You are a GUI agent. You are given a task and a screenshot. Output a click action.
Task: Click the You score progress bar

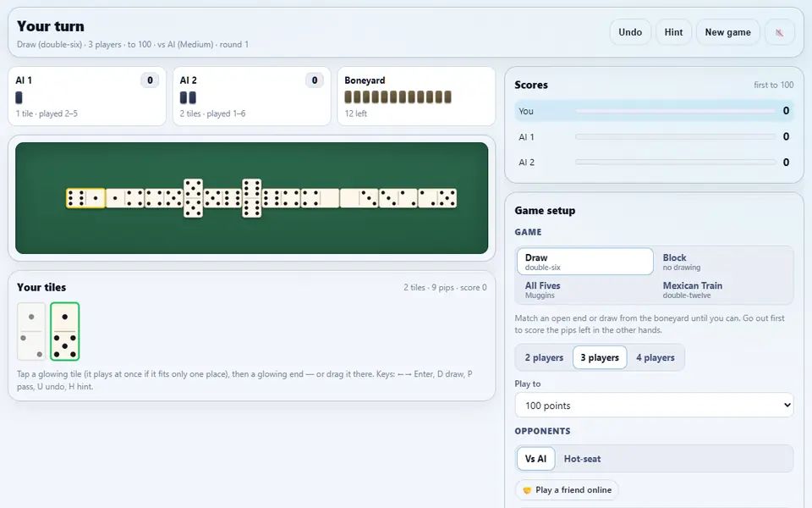675,111
